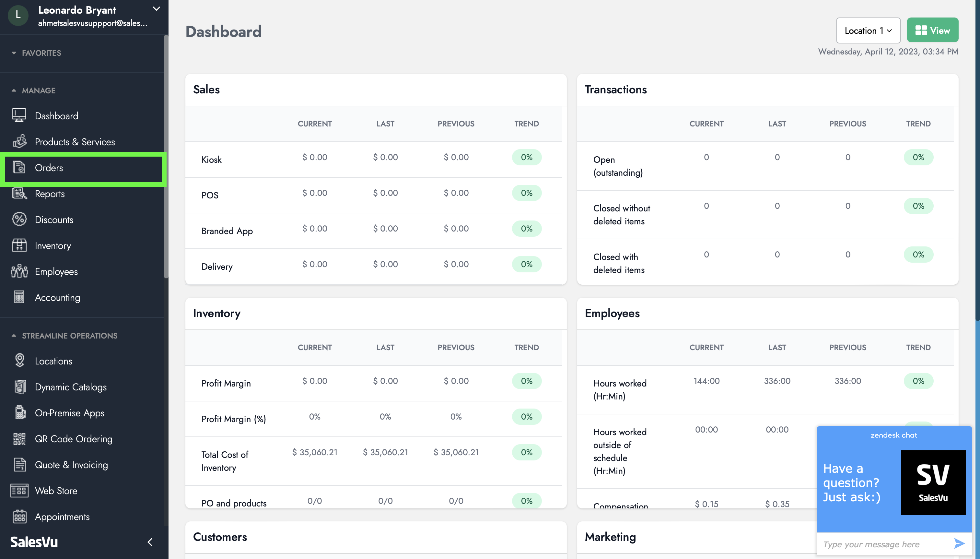Click the Employees people icon

[x=19, y=271]
